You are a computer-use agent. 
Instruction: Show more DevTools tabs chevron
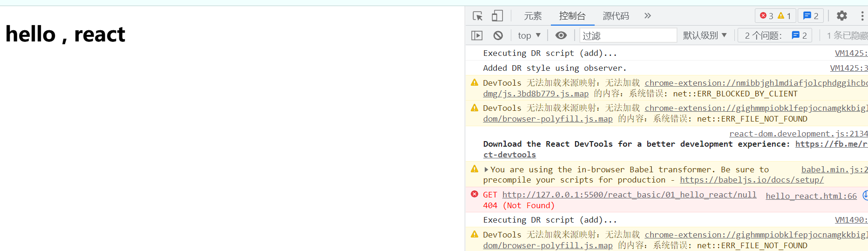pyautogui.click(x=648, y=16)
